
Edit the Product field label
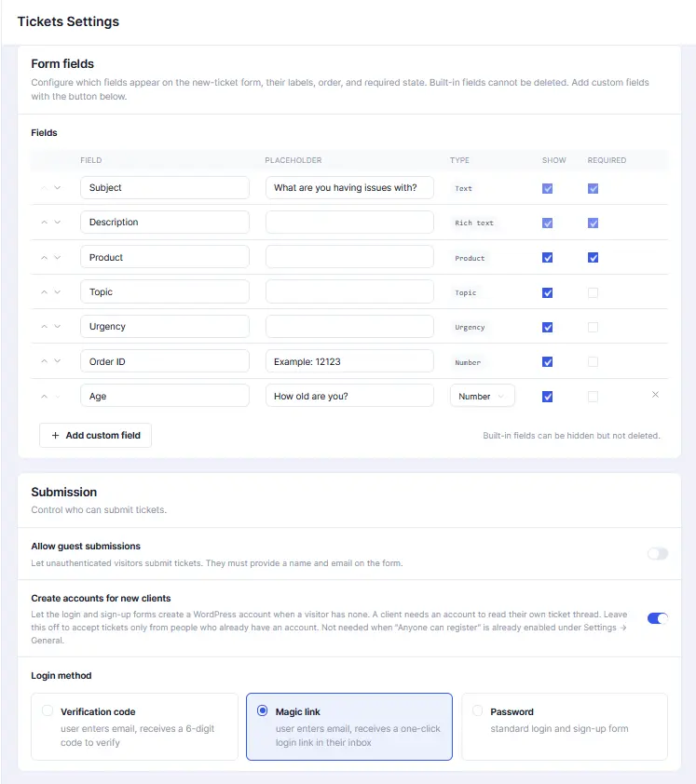pos(165,257)
